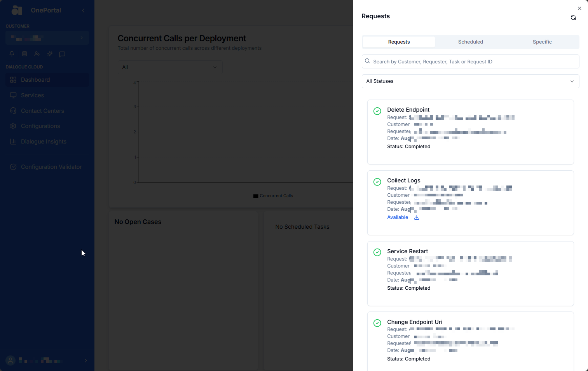Close the Requests panel

click(x=579, y=8)
